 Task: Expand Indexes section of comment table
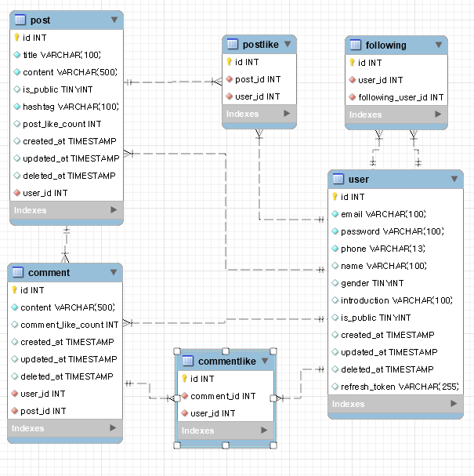click(x=113, y=427)
